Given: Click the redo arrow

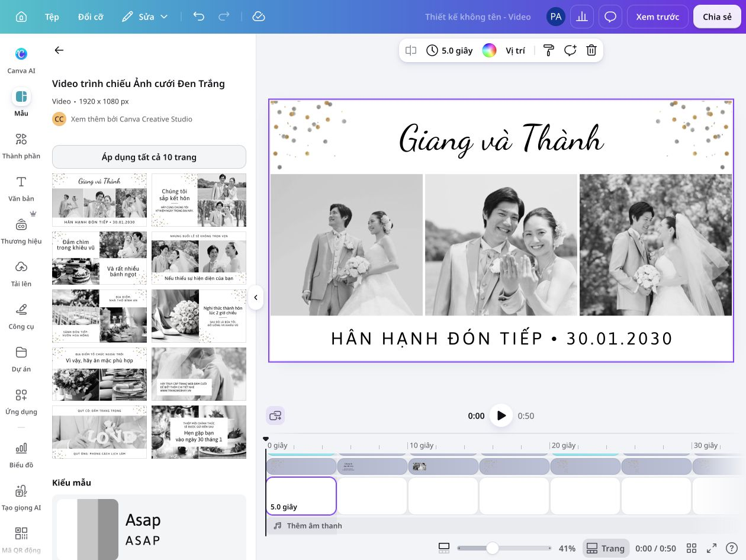Looking at the screenshot, I should (225, 17).
